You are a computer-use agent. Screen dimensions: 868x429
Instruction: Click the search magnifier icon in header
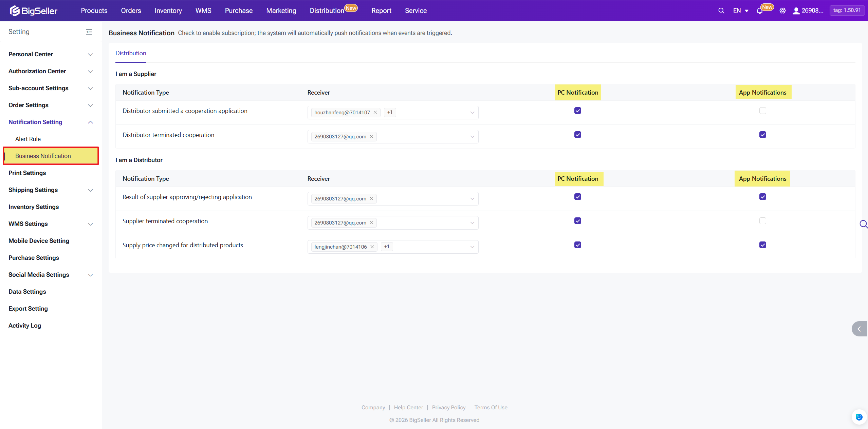point(721,11)
